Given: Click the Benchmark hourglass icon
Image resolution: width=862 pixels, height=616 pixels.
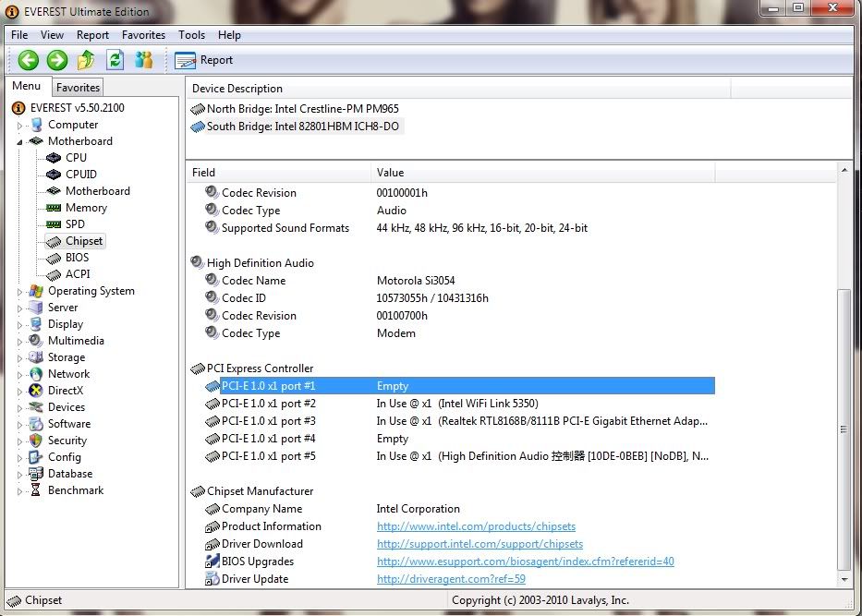Looking at the screenshot, I should tap(36, 490).
